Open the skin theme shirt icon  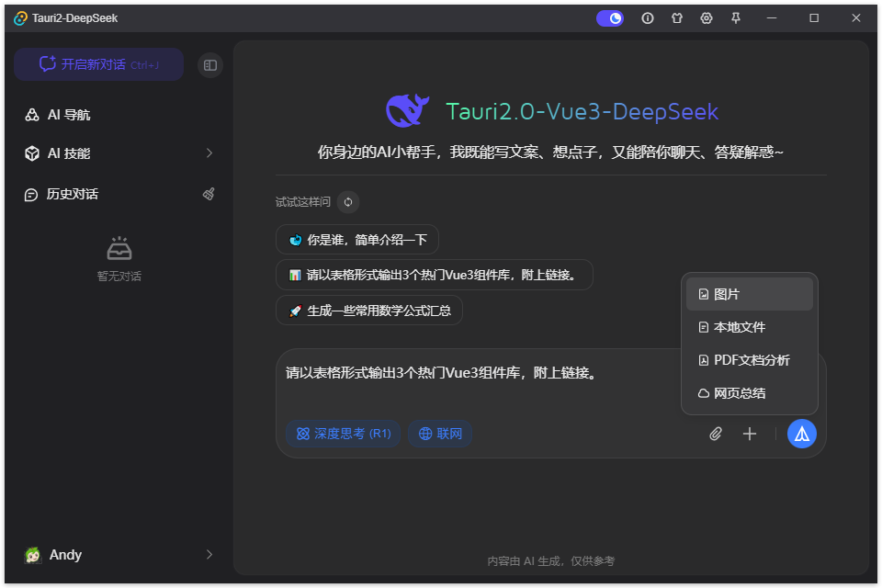pyautogui.click(x=677, y=18)
